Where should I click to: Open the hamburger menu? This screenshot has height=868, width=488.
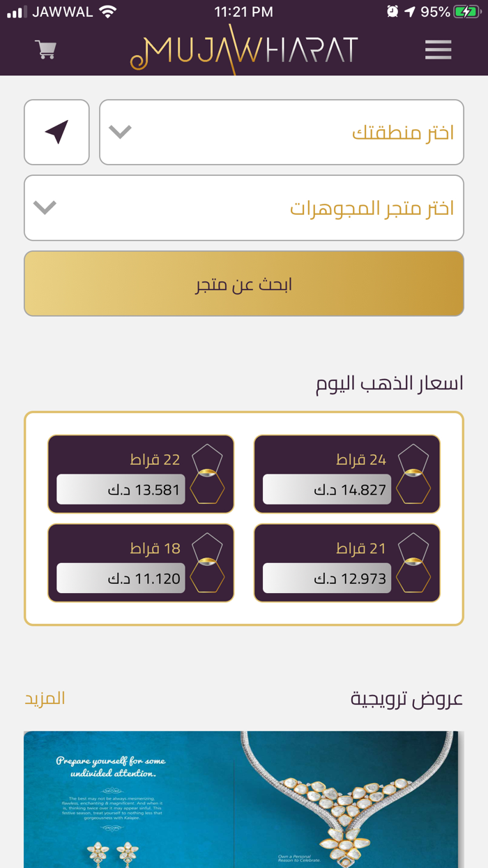tap(438, 50)
